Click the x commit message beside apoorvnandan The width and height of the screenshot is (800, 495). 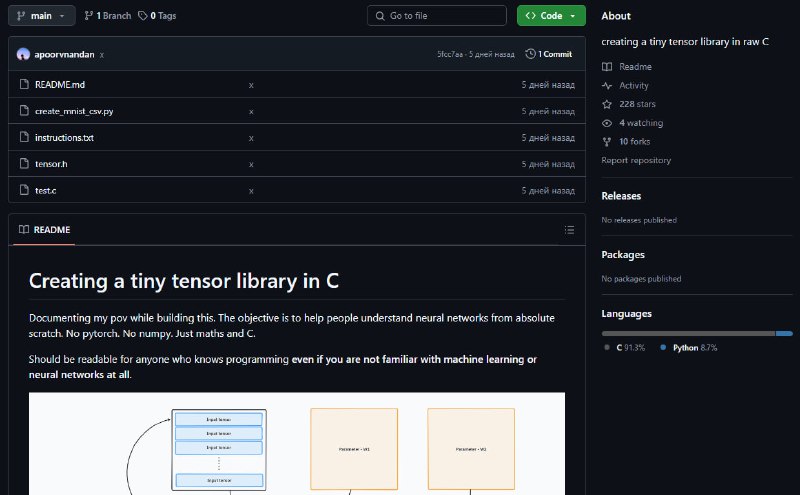102,55
